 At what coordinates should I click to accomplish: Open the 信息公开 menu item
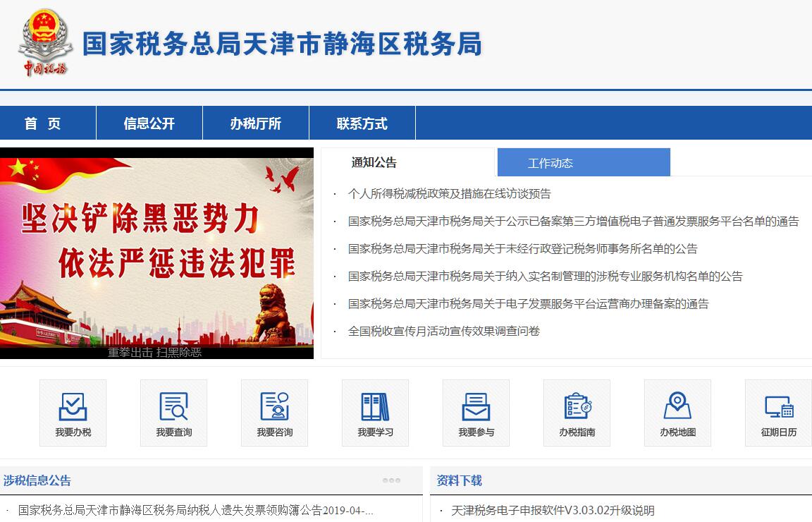[149, 123]
